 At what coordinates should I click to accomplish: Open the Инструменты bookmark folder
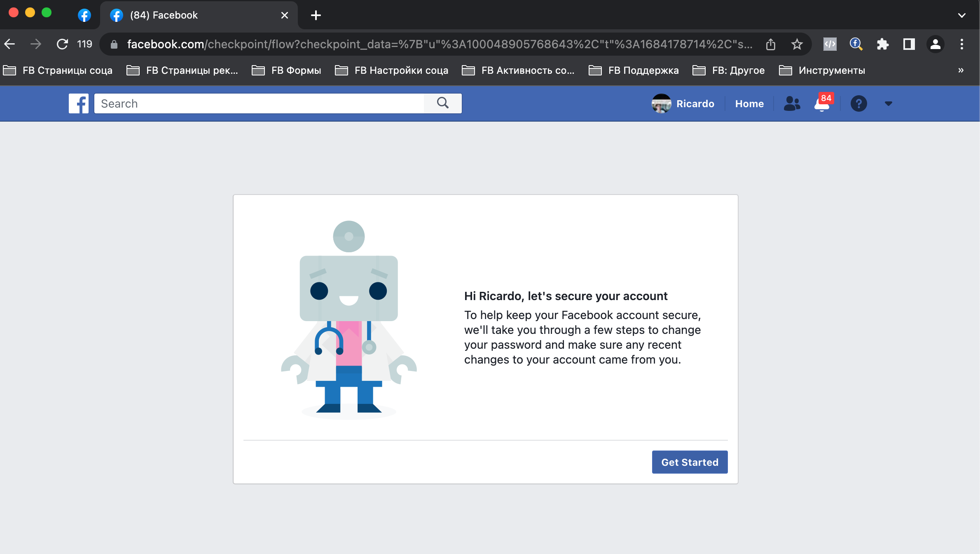click(x=822, y=70)
